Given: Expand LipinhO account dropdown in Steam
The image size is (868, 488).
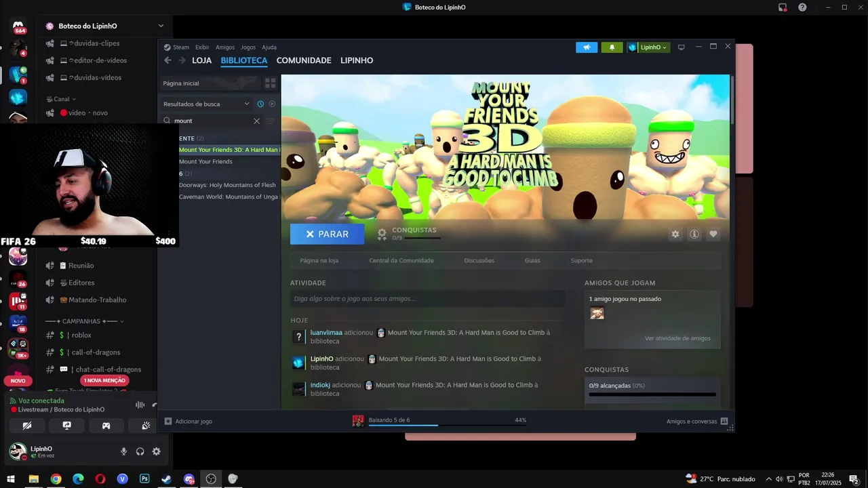Looking at the screenshot, I should [x=649, y=47].
